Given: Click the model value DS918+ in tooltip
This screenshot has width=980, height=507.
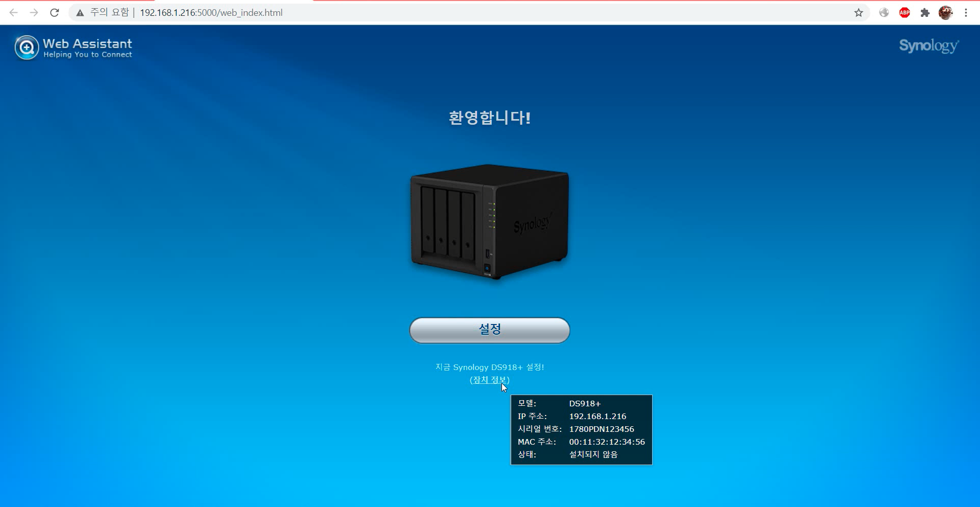Looking at the screenshot, I should pos(585,403).
